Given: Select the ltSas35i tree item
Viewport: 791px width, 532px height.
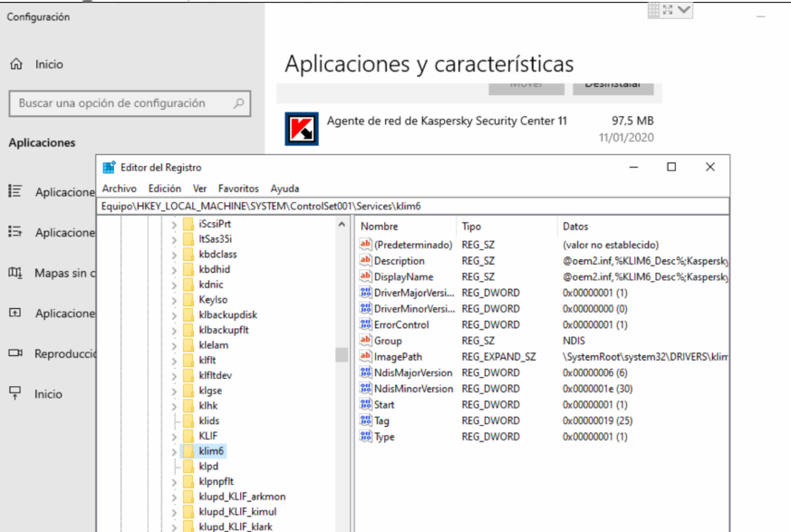Looking at the screenshot, I should click(x=216, y=239).
